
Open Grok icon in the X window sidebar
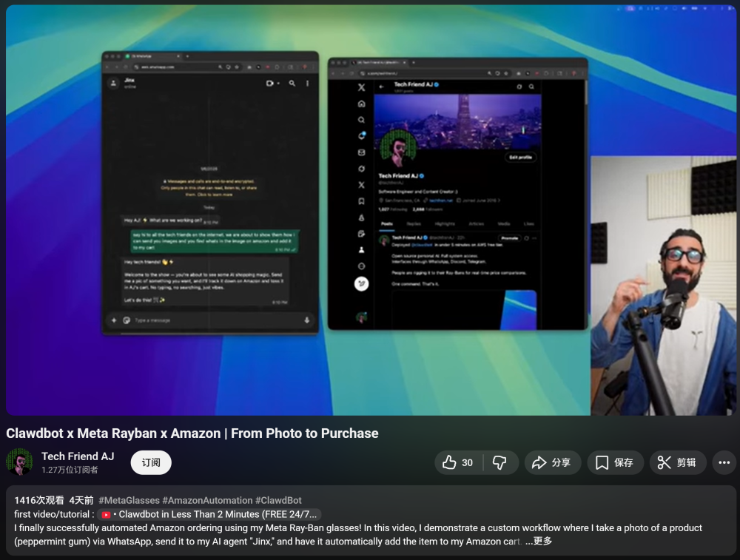[x=362, y=169]
